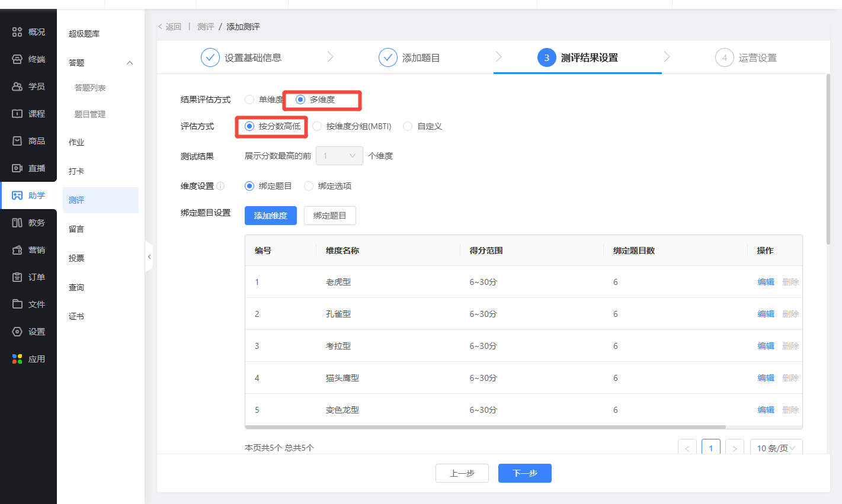Select the 课程 course icon
The image size is (842, 504).
(x=17, y=114)
